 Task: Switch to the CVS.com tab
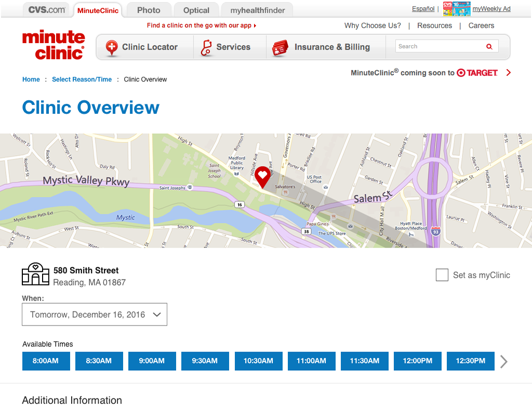[46, 9]
